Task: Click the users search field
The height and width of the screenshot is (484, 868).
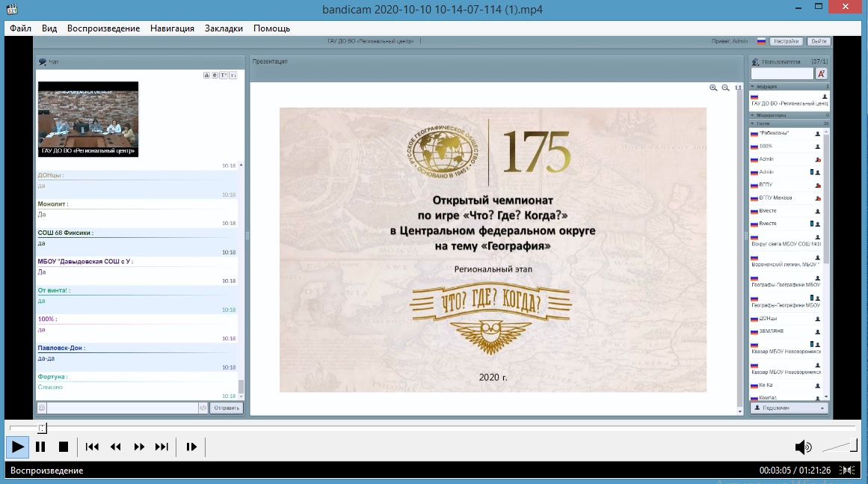Action: point(782,73)
